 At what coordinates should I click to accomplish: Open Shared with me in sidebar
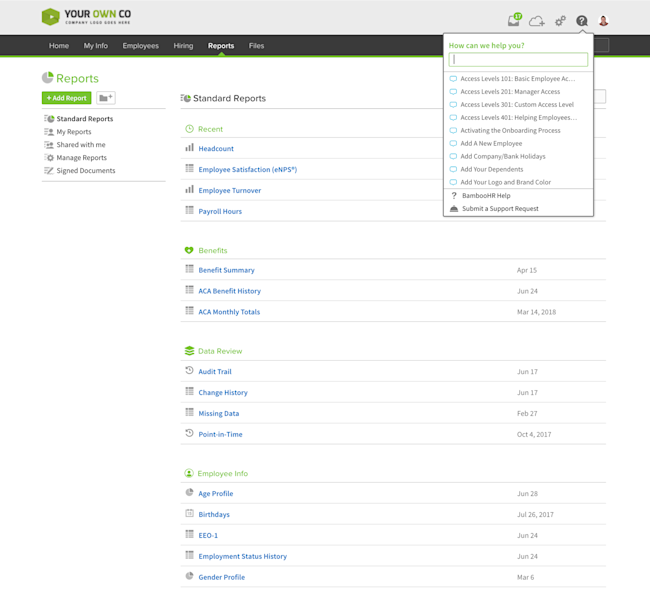tap(81, 145)
